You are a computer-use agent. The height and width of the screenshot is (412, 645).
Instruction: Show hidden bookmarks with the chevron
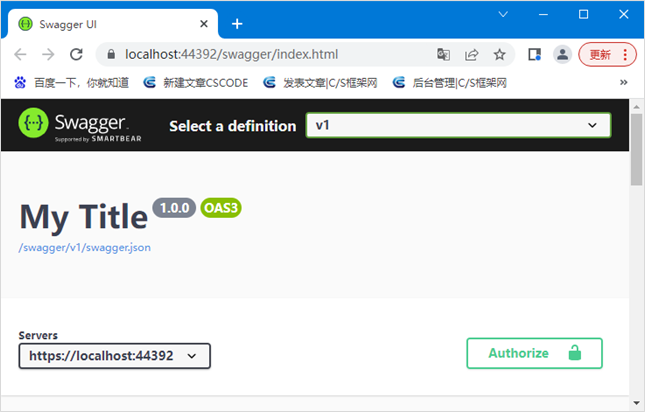click(x=624, y=82)
